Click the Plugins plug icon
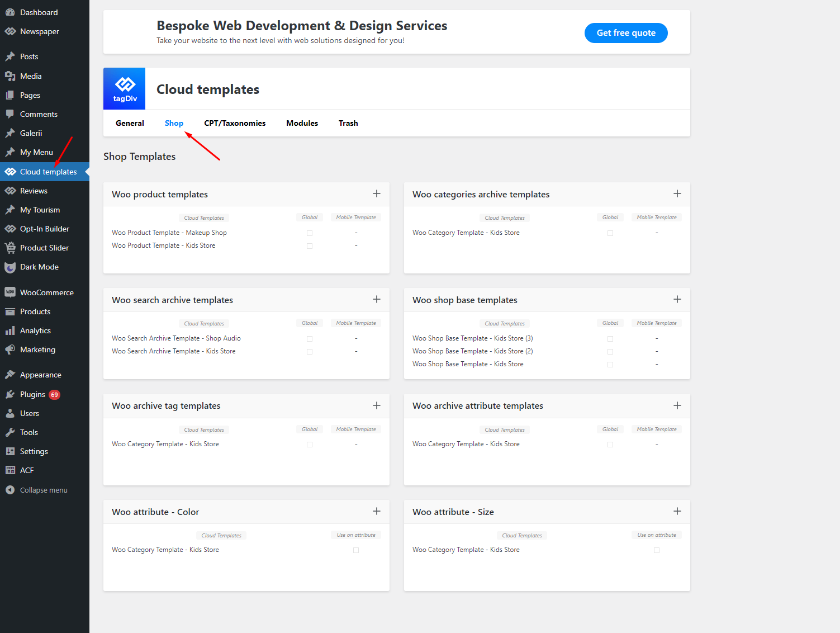Image resolution: width=840 pixels, height=633 pixels. [x=10, y=394]
